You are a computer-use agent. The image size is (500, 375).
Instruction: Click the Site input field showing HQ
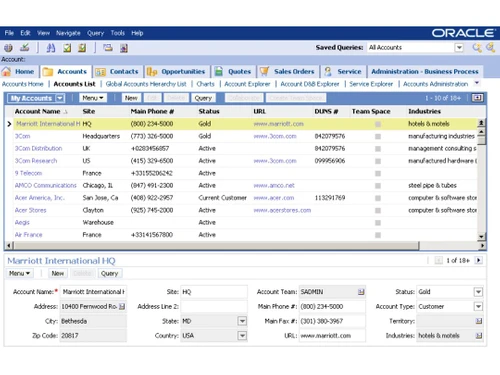click(x=214, y=292)
